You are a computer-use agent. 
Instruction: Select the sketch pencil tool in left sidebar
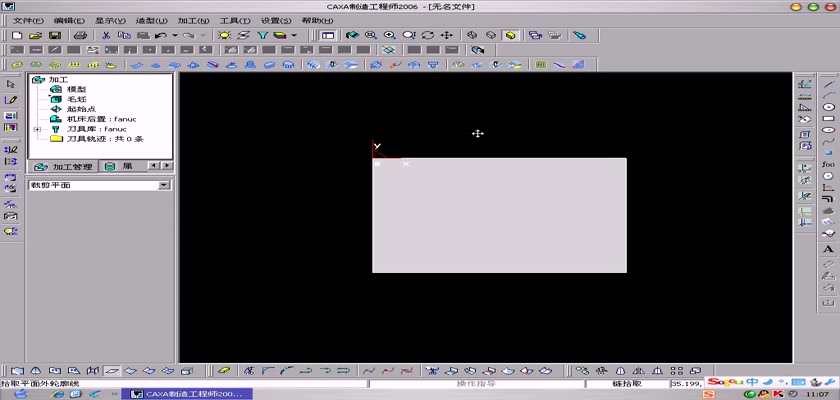pyautogui.click(x=11, y=100)
